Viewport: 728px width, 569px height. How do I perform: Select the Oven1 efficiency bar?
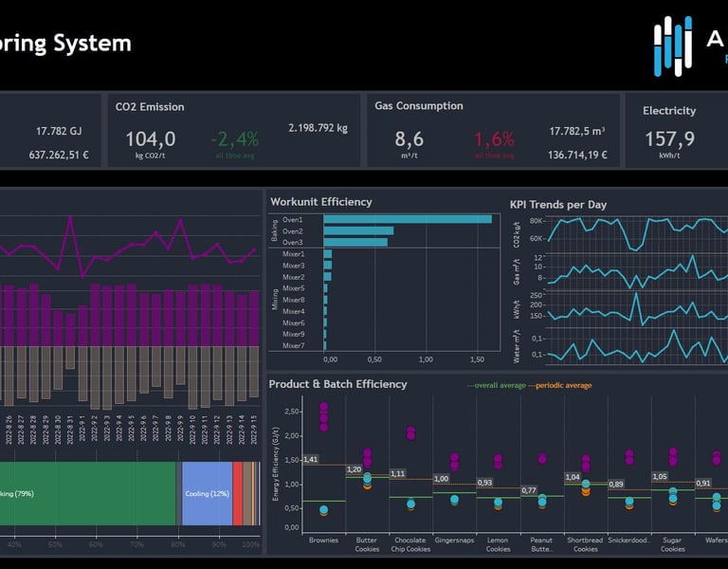tap(408, 219)
